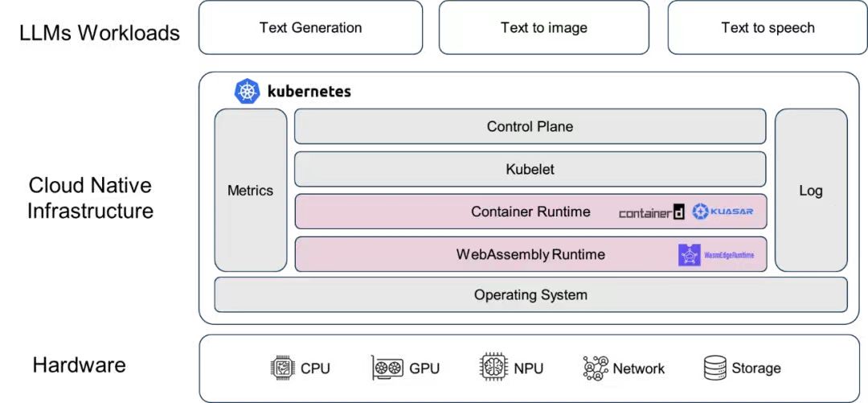The height and width of the screenshot is (403, 868).
Task: Click the Kubelet bar
Action: coord(530,169)
